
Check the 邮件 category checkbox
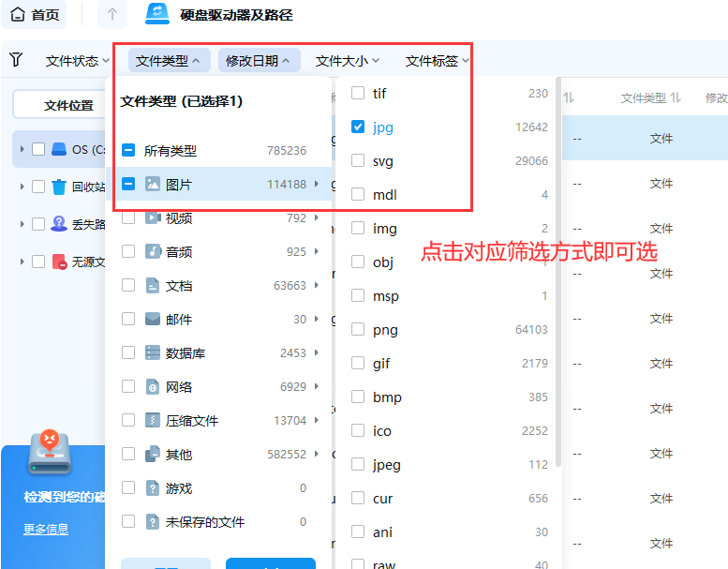128,319
